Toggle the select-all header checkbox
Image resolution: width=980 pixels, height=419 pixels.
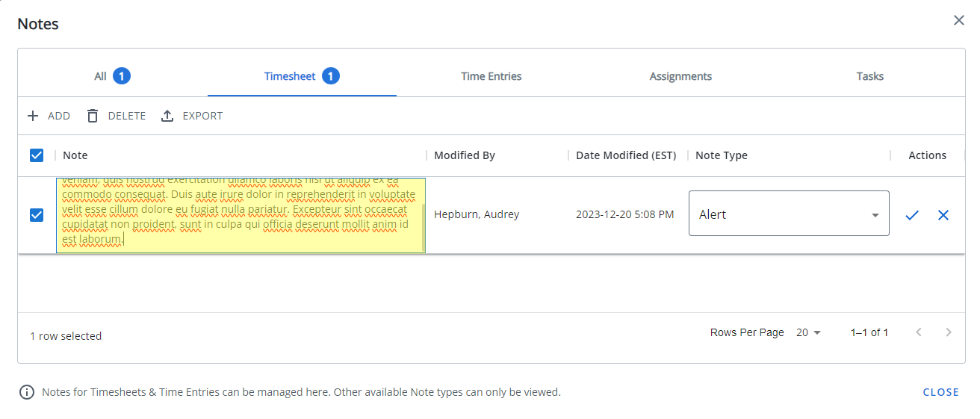[37, 155]
